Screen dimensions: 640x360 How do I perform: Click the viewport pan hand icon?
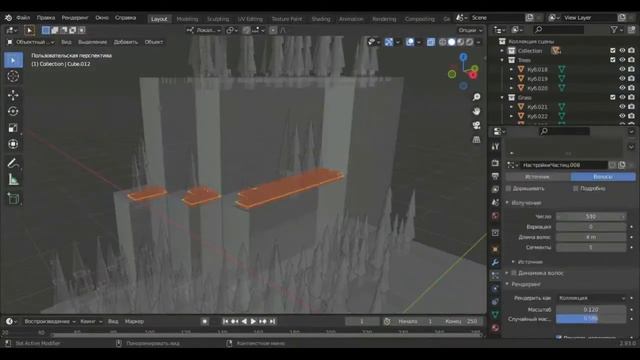pyautogui.click(x=476, y=111)
